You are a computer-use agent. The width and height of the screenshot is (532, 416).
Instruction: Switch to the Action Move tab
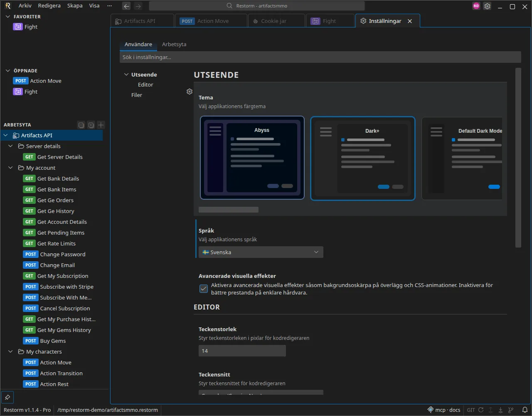[x=211, y=21]
